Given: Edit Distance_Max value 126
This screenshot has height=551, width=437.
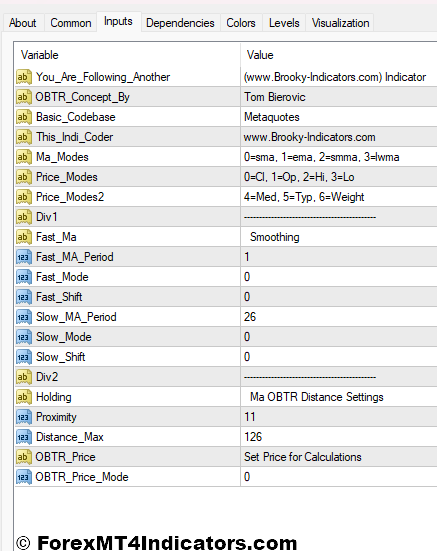Looking at the screenshot, I should (339, 437).
